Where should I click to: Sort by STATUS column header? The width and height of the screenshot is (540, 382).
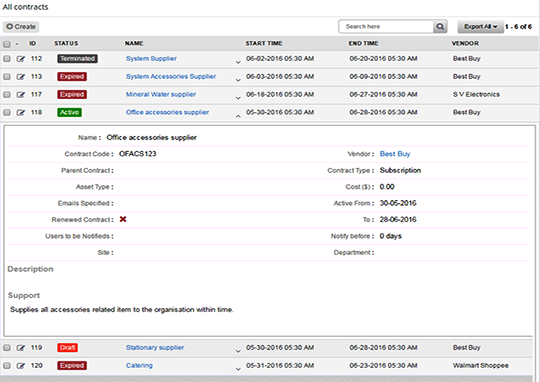[66, 43]
